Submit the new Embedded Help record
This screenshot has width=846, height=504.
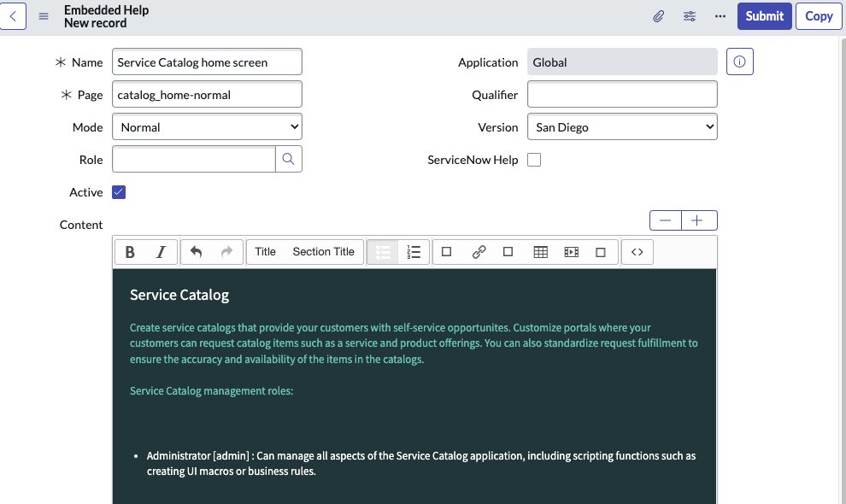pos(765,16)
